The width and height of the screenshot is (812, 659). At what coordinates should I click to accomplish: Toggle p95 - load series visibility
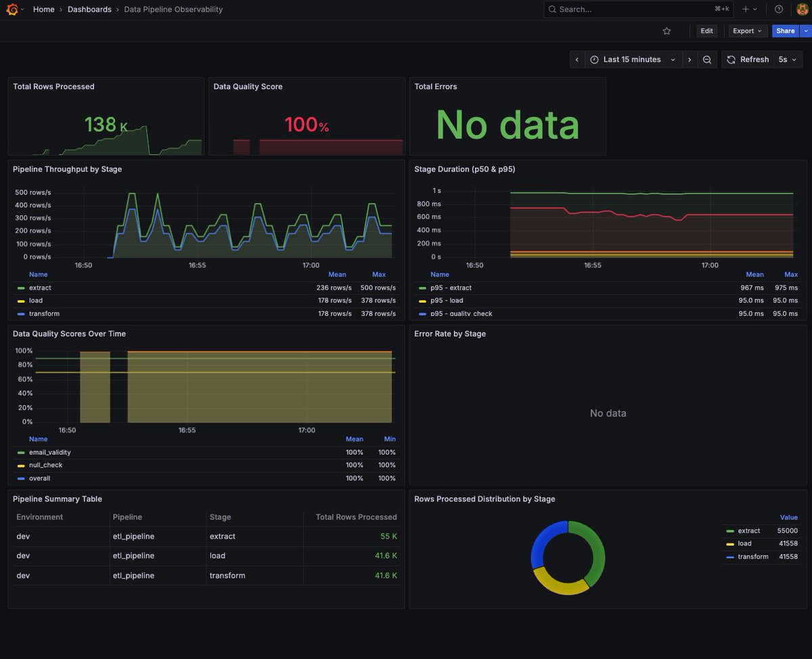coord(447,300)
